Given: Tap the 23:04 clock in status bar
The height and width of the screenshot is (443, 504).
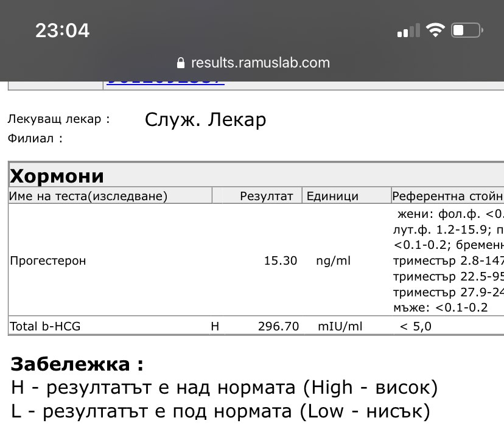Looking at the screenshot, I should click(x=62, y=30).
